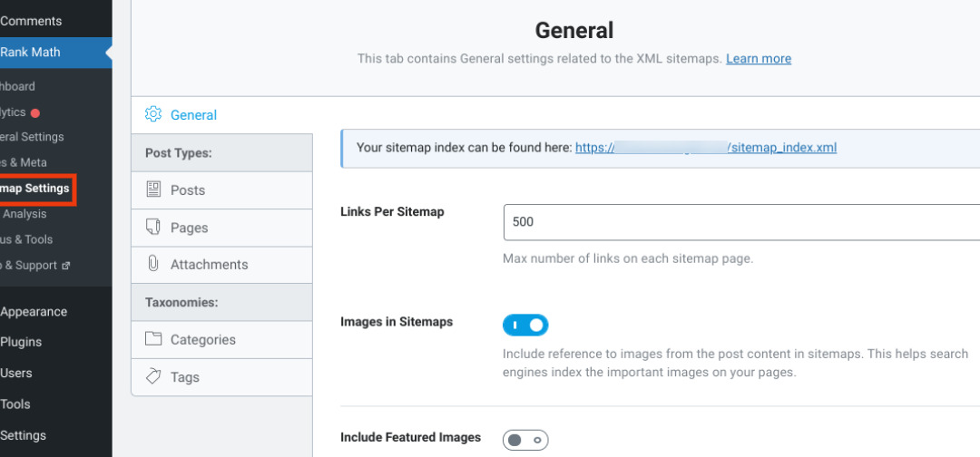Screen dimensions: 980x457
Task: Click the red Analytics notification dot
Action: coord(35,113)
